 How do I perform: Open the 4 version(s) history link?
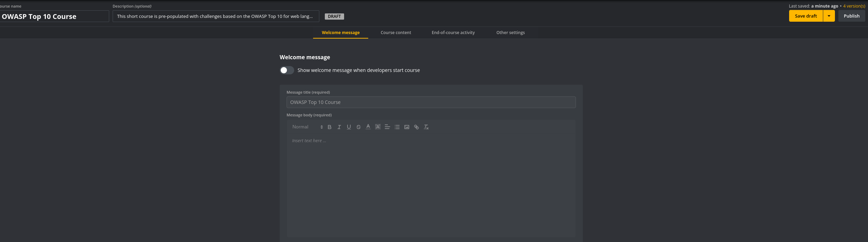pos(854,6)
